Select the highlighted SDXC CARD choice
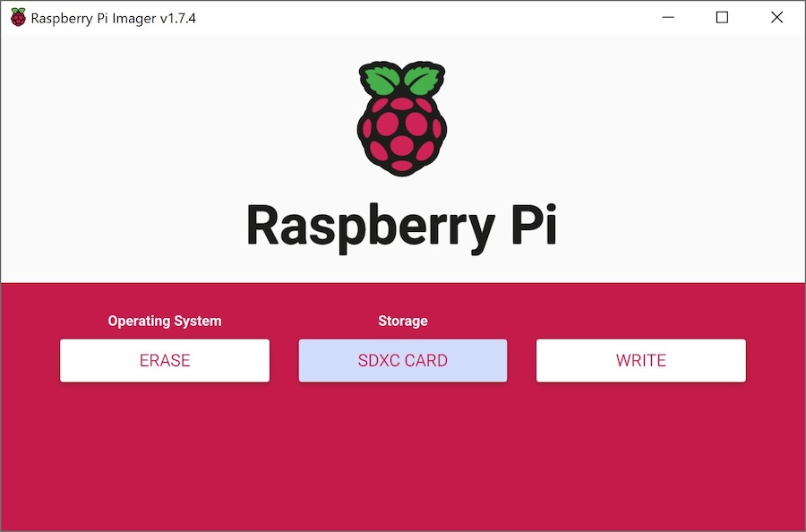This screenshot has width=806, height=532. click(402, 360)
